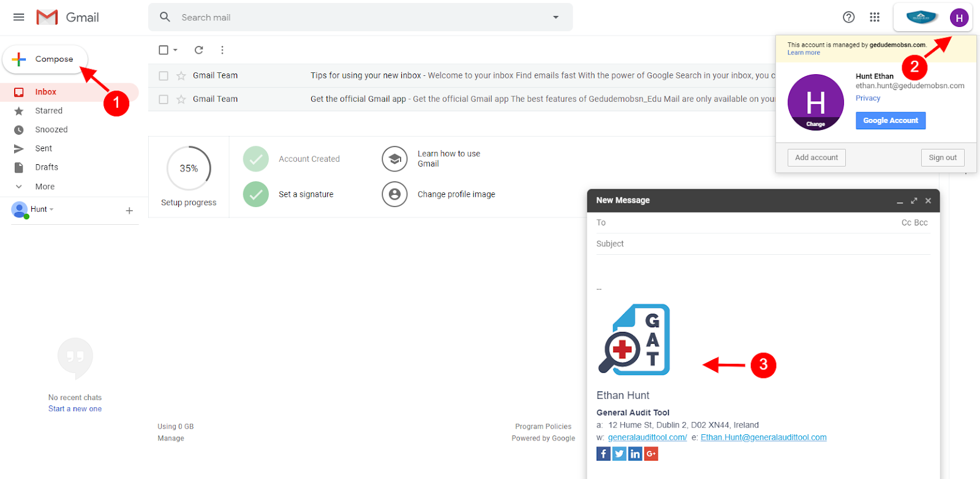Click the Hunt chat avatar
The image size is (980, 479).
tap(20, 209)
